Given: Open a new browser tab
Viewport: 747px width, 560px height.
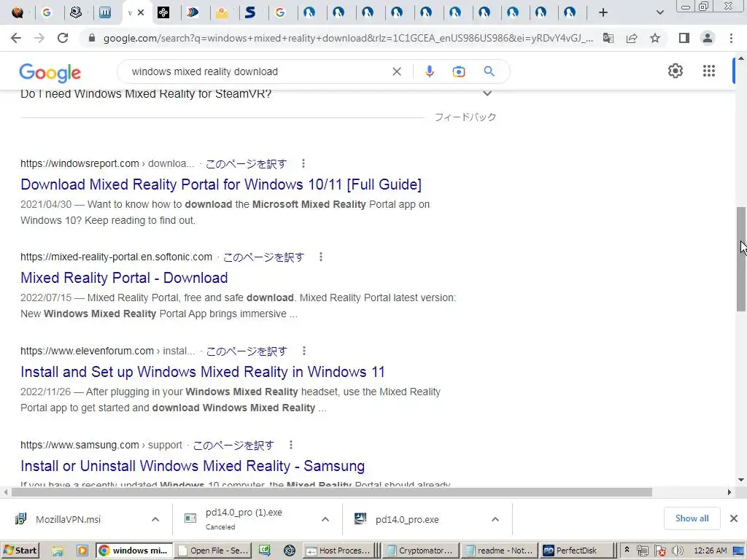Looking at the screenshot, I should point(603,13).
